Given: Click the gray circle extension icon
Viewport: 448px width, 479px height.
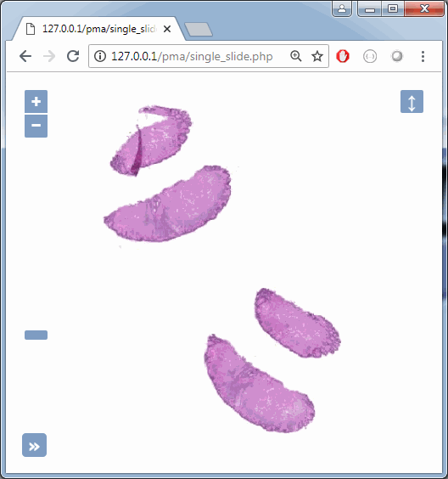Looking at the screenshot, I should 397,56.
